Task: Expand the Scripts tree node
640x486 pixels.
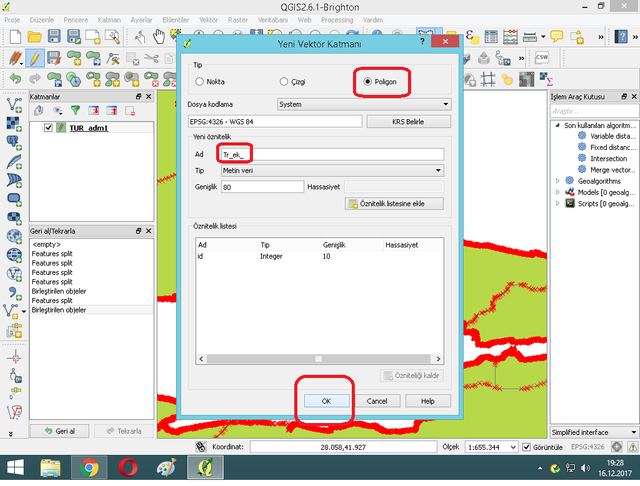Action: [x=558, y=203]
